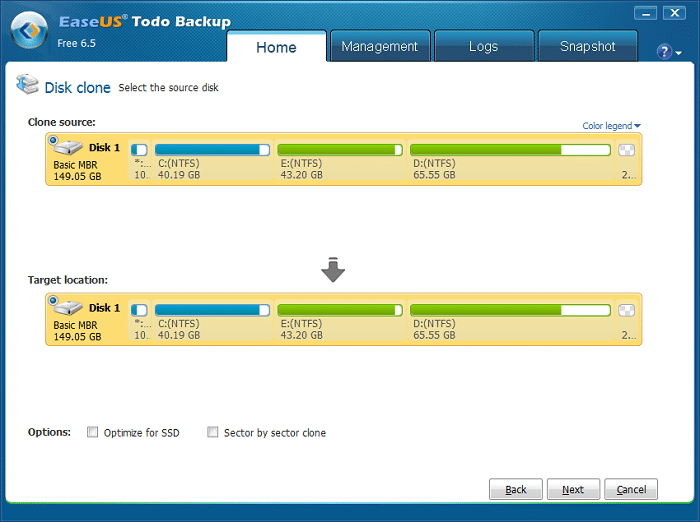Viewport: 700px width, 522px height.
Task: Switch to the Management tab
Action: tap(379, 46)
